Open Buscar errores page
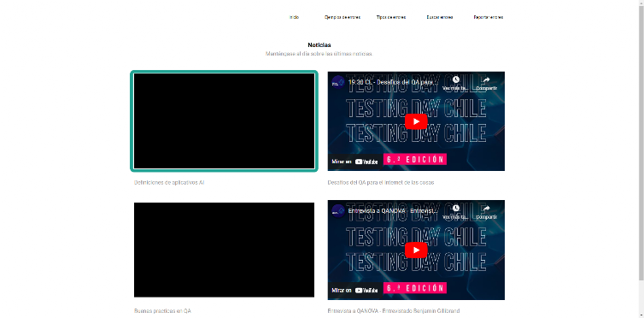The image size is (644, 318). pyautogui.click(x=440, y=17)
